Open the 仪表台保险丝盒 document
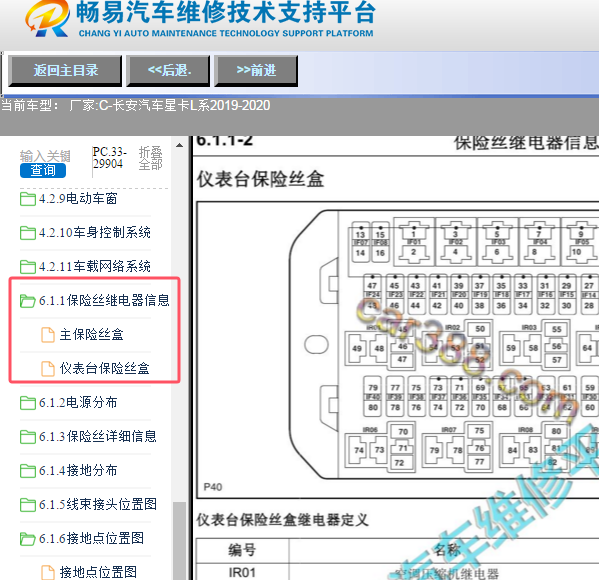Viewport: 599px width, 580px height. pyautogui.click(x=104, y=368)
